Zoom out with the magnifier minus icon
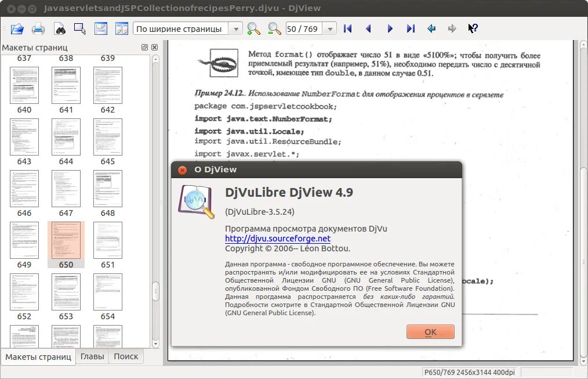 coord(274,28)
